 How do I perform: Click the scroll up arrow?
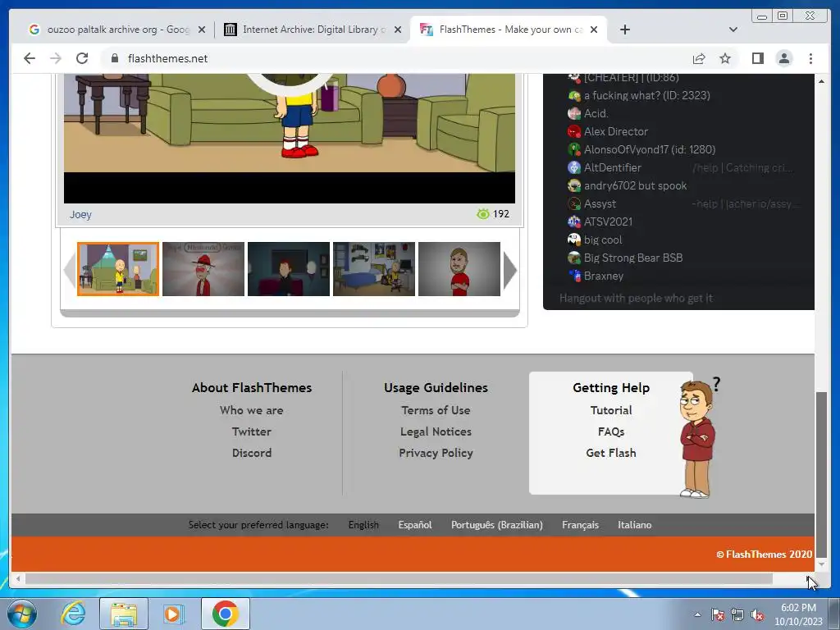821,81
